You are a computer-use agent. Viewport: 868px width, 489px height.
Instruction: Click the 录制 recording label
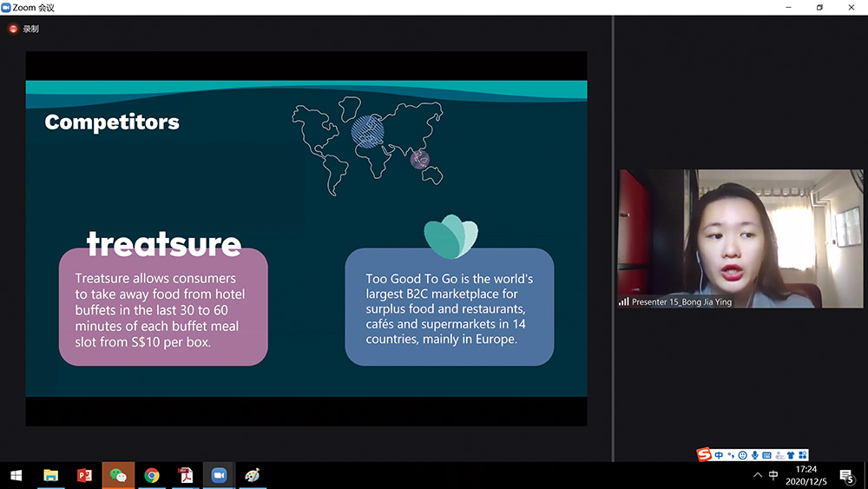(x=31, y=29)
